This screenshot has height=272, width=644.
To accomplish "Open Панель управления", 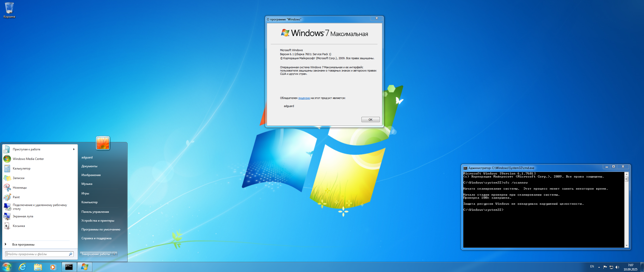I will 95,212.
